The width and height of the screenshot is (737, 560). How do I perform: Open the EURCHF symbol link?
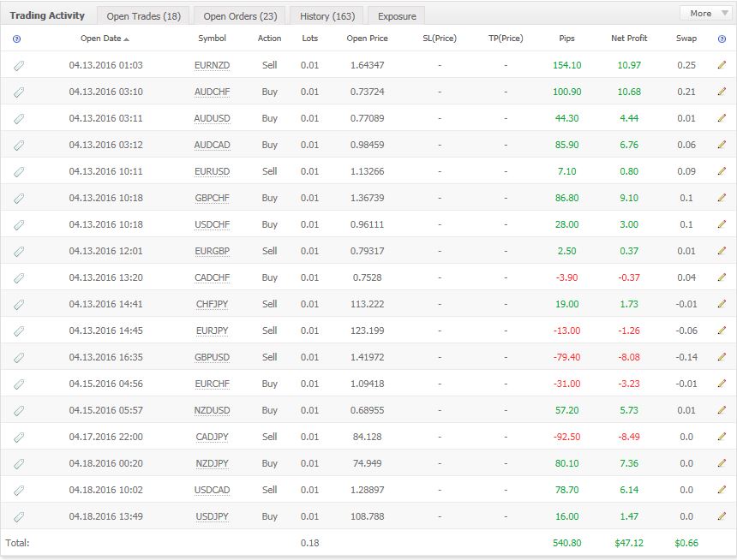(x=212, y=384)
